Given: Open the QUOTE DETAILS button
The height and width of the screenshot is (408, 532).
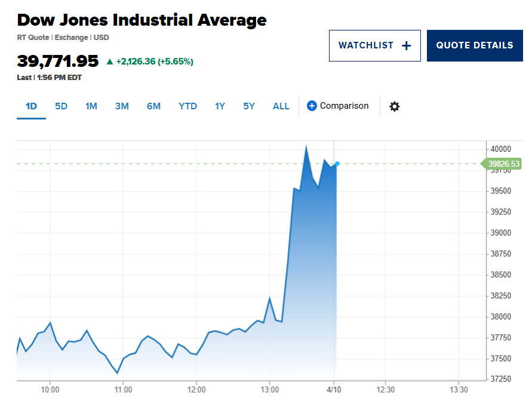Looking at the screenshot, I should pos(474,45).
